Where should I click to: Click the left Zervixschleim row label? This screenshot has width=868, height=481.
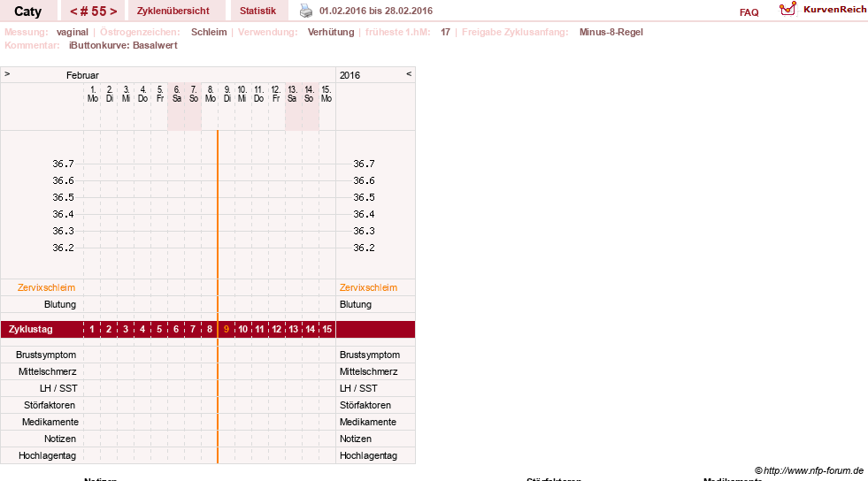[x=47, y=287]
